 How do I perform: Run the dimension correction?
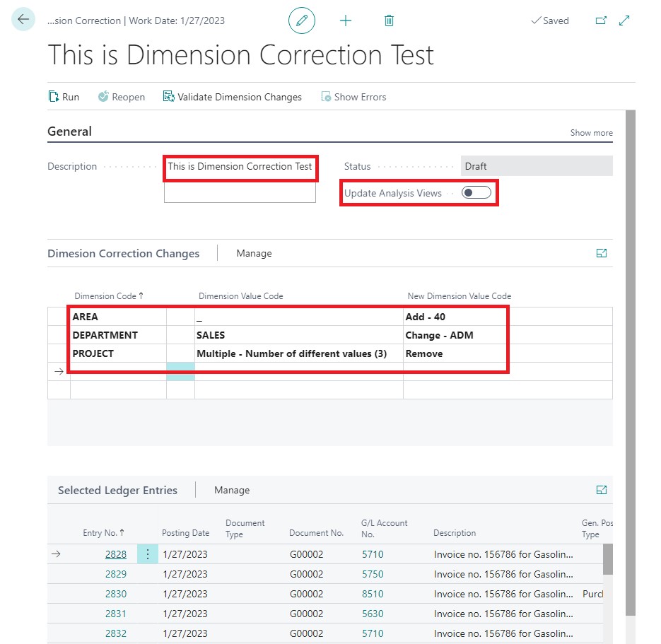coord(64,97)
